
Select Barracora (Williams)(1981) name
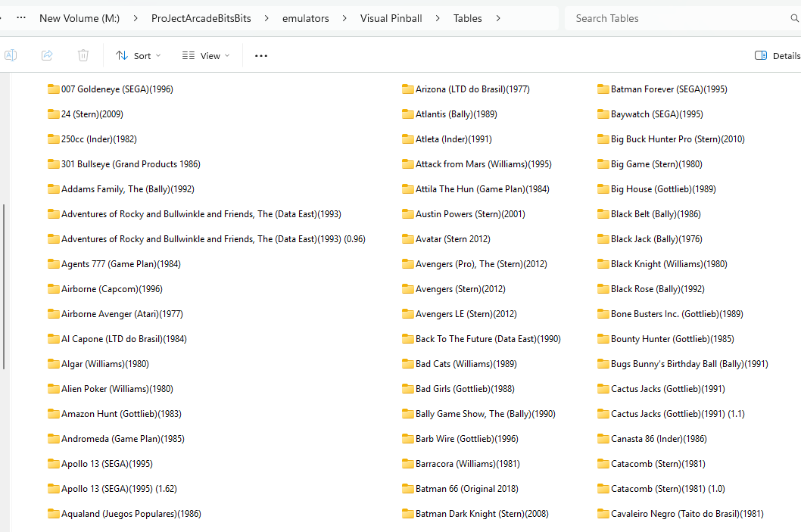point(468,464)
